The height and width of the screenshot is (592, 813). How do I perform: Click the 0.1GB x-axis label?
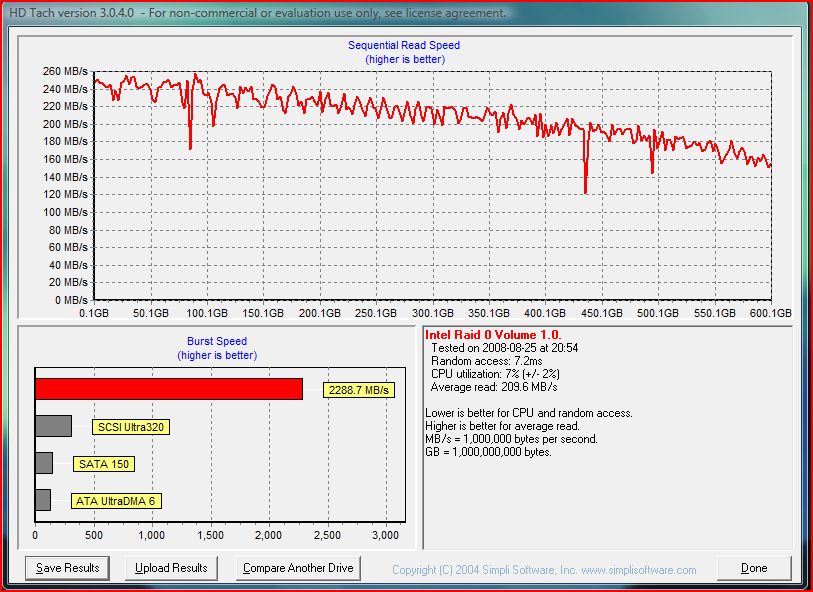[x=94, y=313]
